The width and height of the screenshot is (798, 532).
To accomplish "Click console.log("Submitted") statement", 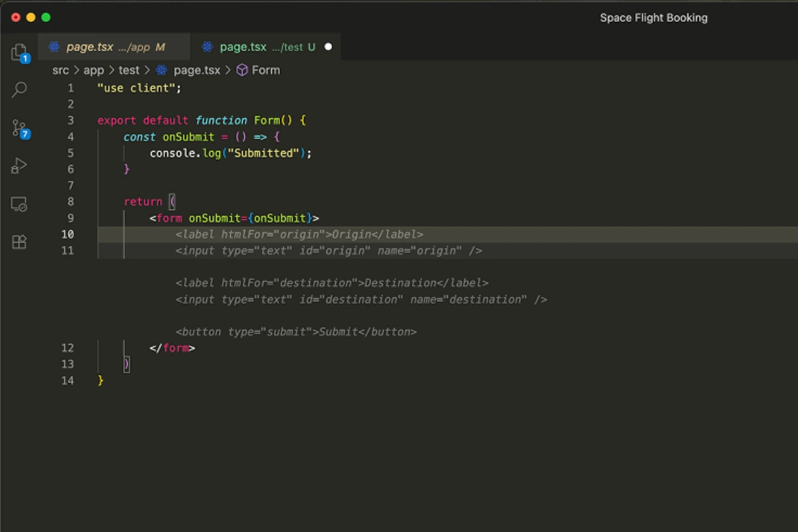I will point(231,153).
